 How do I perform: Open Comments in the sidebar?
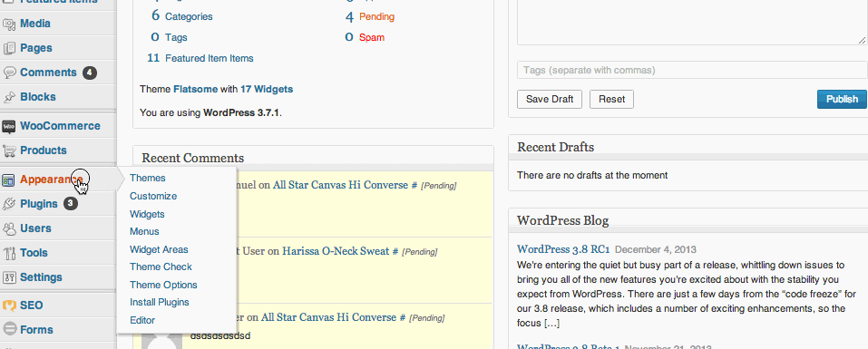point(48,73)
